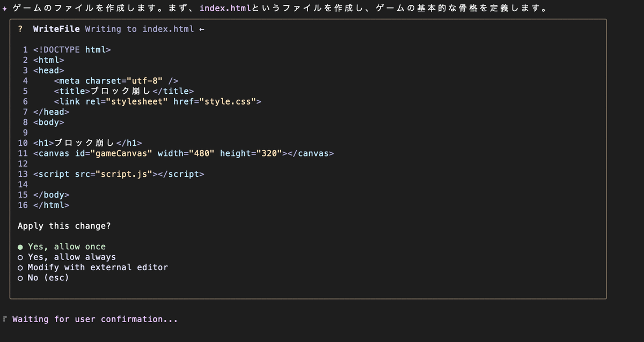The height and width of the screenshot is (342, 644).
Task: Click the width="480" attribute
Action: [186, 153]
